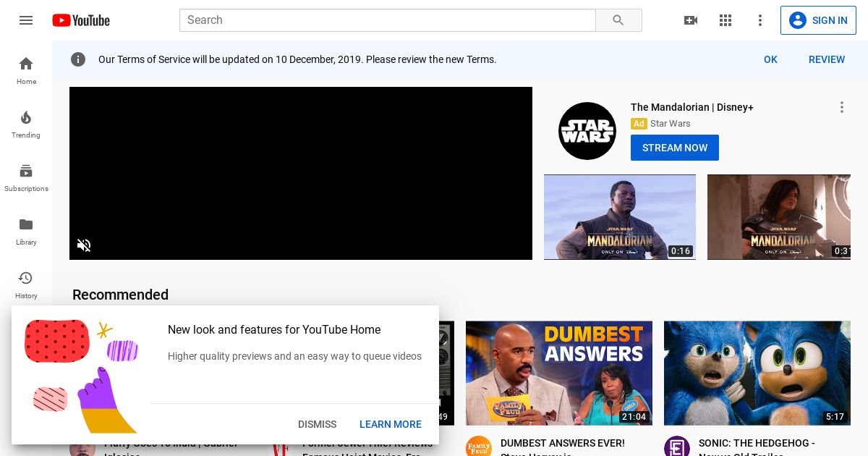Click the search magnifier button

[x=618, y=20]
